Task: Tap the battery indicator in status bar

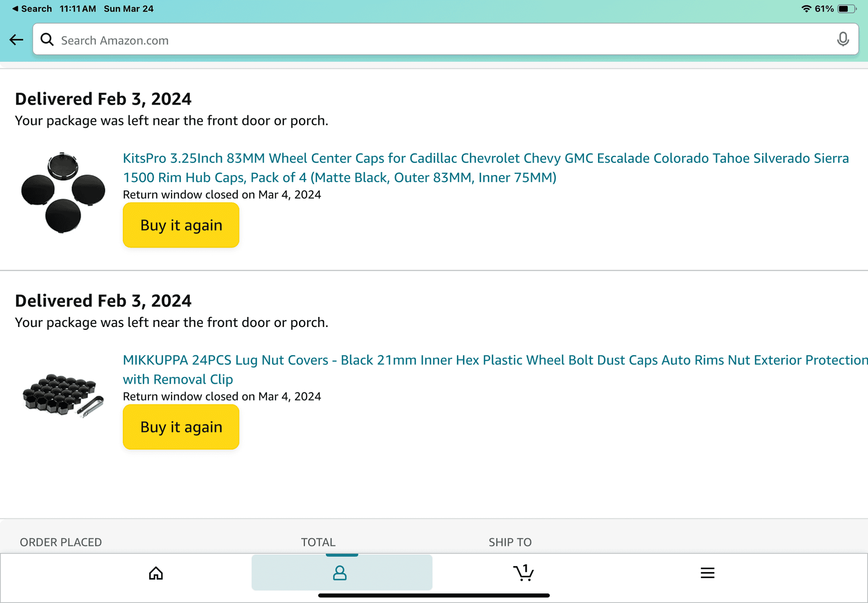Action: coord(847,9)
